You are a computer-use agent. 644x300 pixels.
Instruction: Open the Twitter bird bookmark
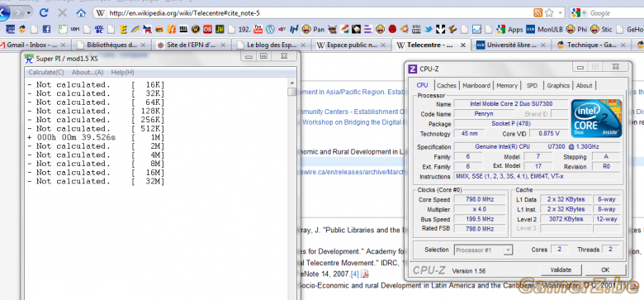(x=429, y=29)
